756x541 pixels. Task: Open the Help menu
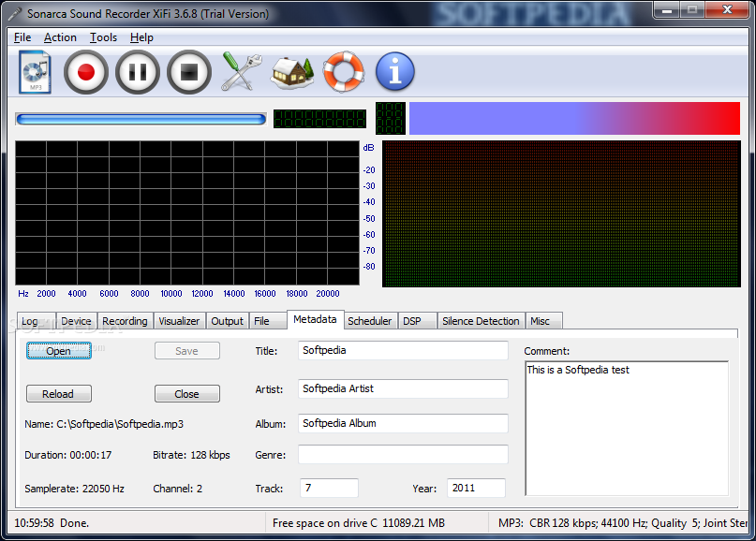click(141, 37)
